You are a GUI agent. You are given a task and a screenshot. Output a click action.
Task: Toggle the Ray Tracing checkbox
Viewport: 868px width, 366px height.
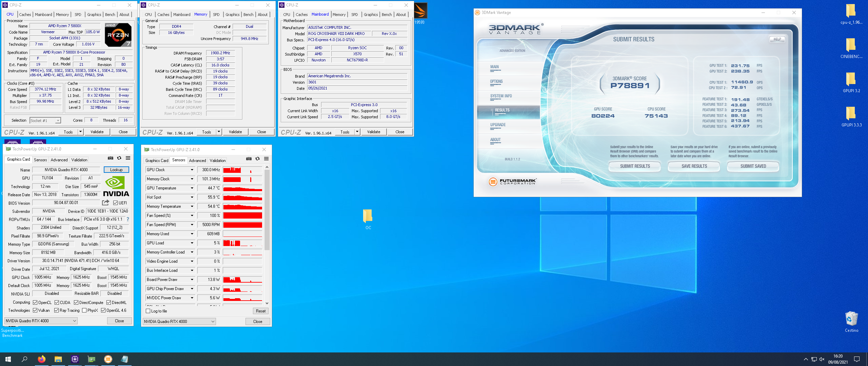click(57, 310)
